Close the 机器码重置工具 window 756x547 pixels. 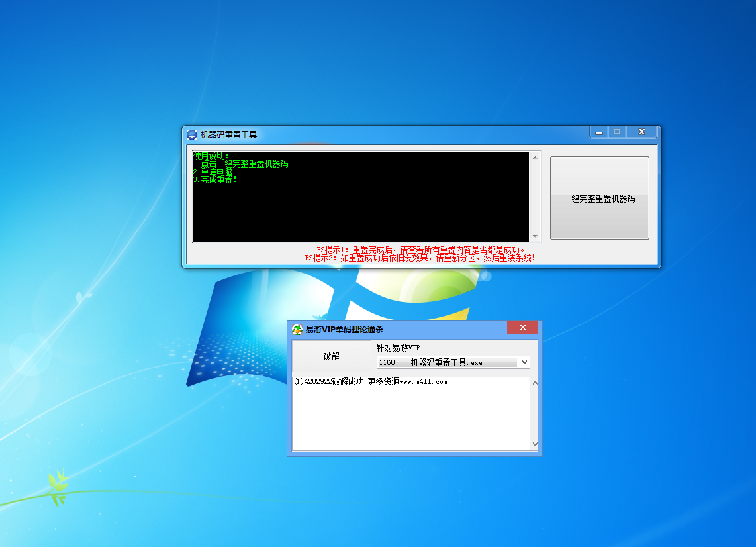click(641, 132)
